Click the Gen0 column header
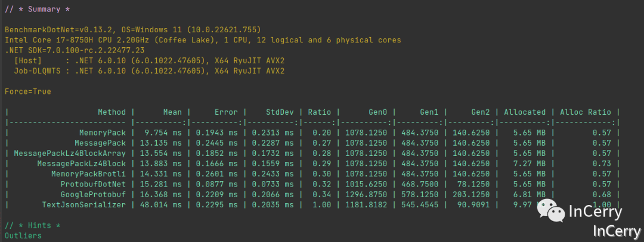Screen dimensions: 644x242 click(x=377, y=112)
